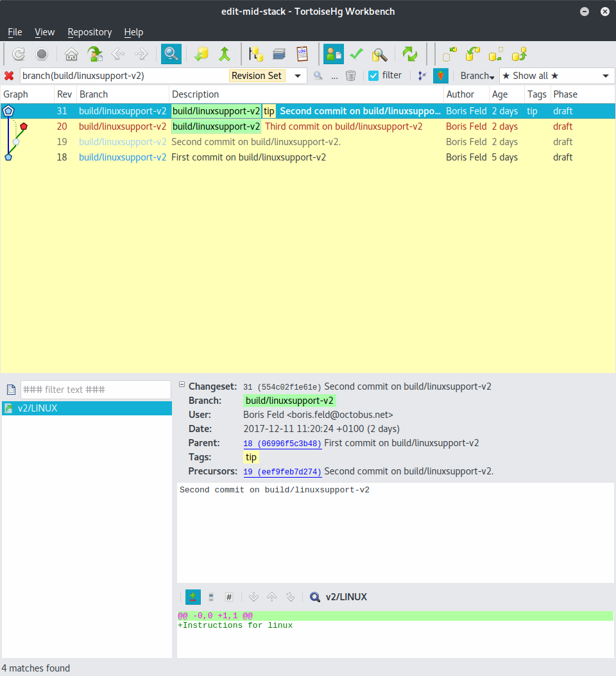Sort by the Rev column header
Image resolution: width=616 pixels, height=676 pixels.
[x=65, y=94]
